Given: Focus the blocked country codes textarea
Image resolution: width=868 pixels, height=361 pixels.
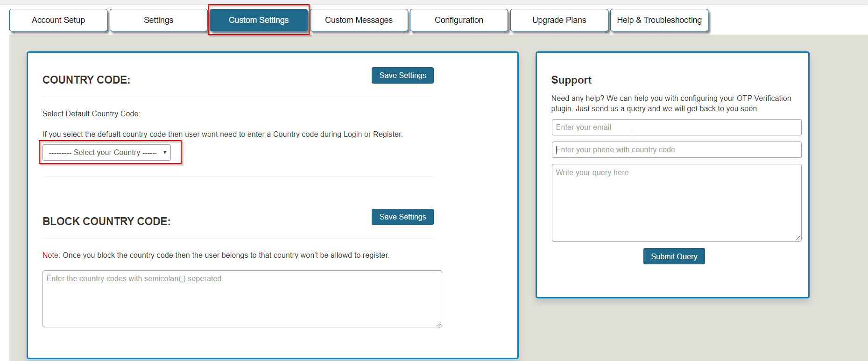Looking at the screenshot, I should pos(242,299).
